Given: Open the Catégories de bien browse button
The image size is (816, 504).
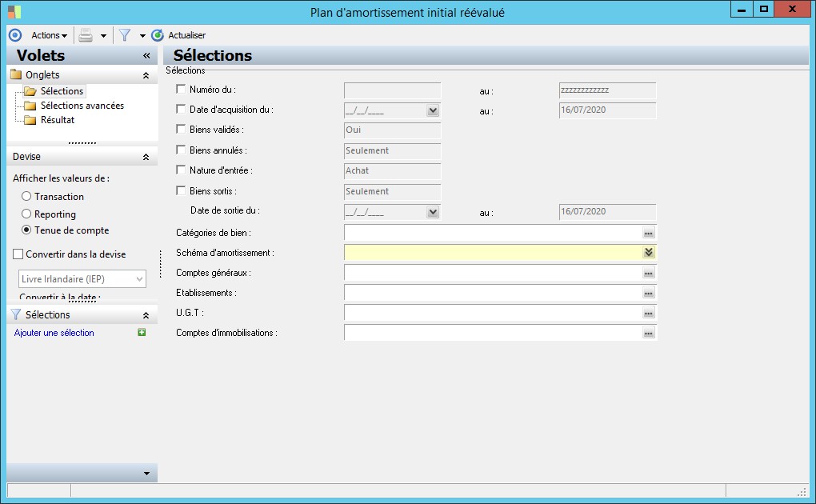Looking at the screenshot, I should point(649,233).
